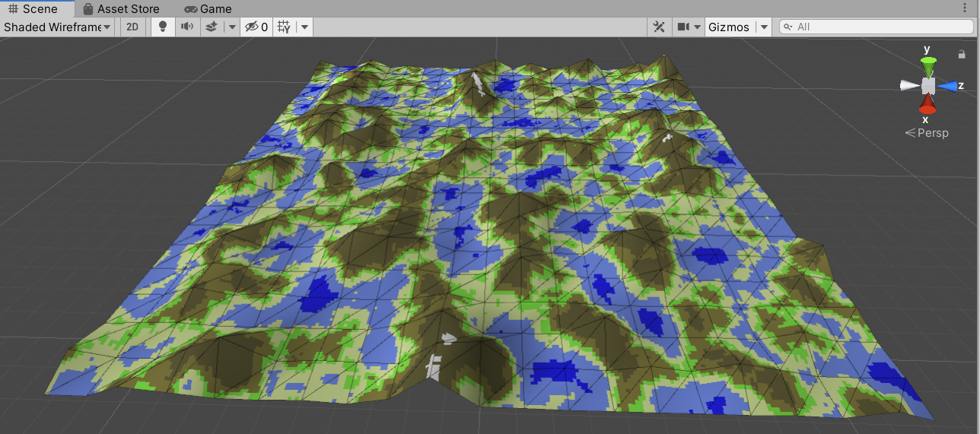
Task: Open the Shaded Wireframe draw mode dropdown
Action: (x=58, y=27)
